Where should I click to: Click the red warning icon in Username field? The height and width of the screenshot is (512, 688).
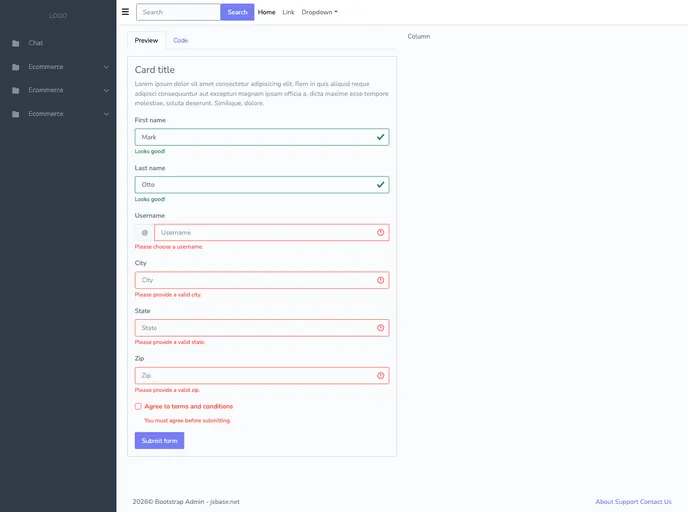[x=380, y=232]
